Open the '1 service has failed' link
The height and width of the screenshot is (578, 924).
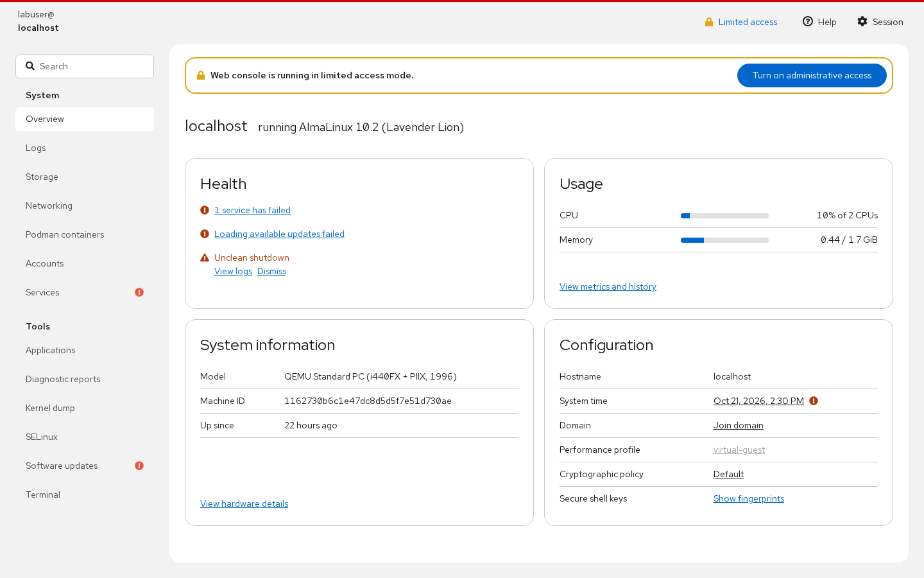coord(252,210)
